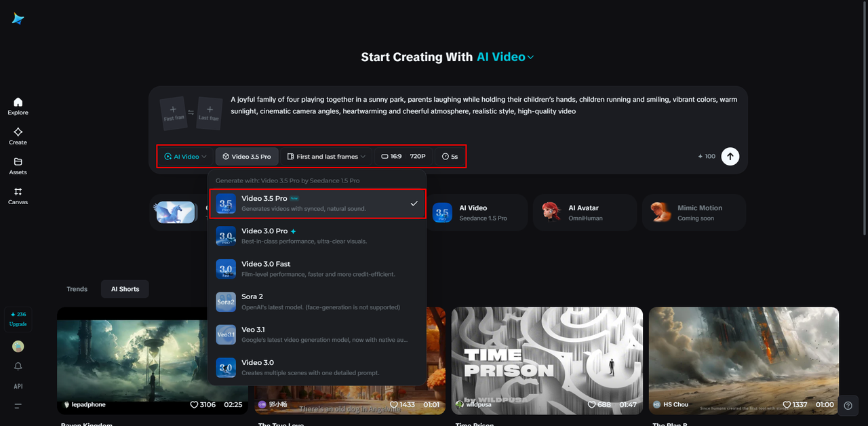The width and height of the screenshot is (868, 426).
Task: Click the Sora 2 model thumbnail icon
Action: tap(226, 302)
